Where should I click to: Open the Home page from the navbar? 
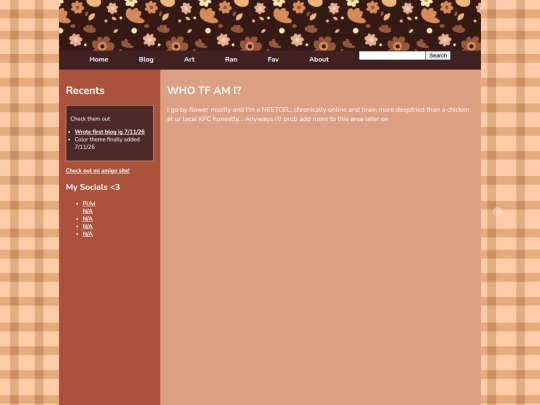[x=99, y=60]
